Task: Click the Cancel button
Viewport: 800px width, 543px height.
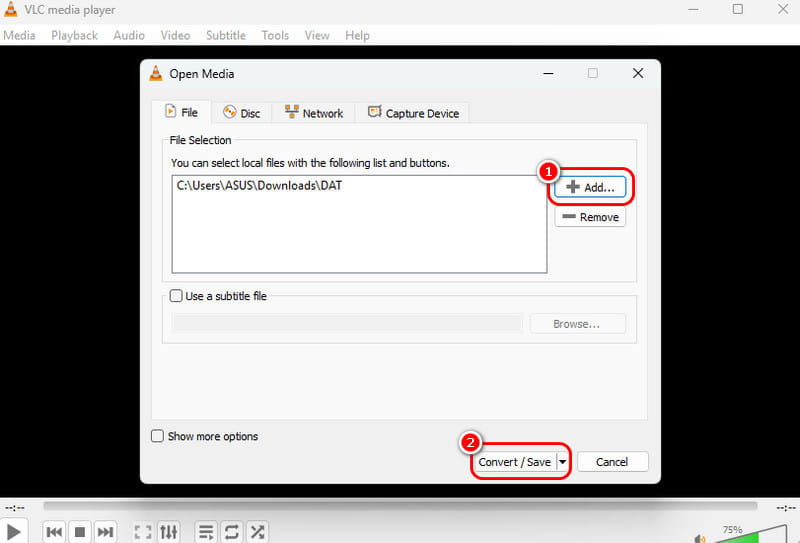Action: tap(612, 462)
